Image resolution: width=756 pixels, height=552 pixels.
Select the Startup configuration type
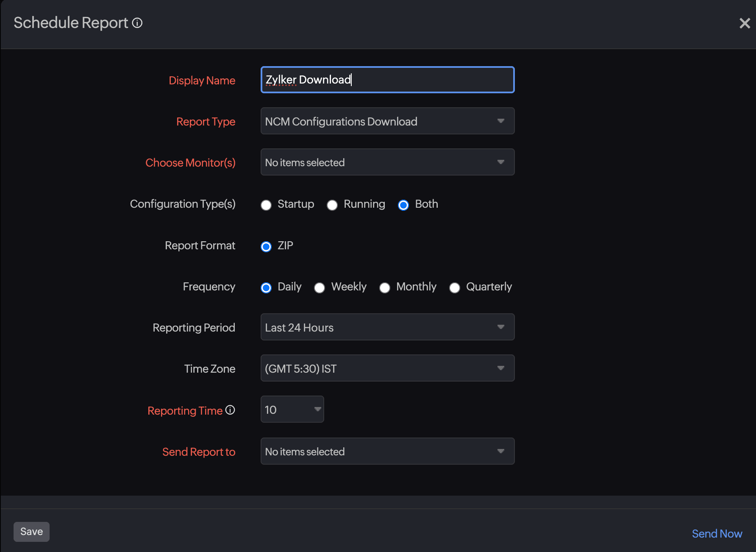[266, 205]
